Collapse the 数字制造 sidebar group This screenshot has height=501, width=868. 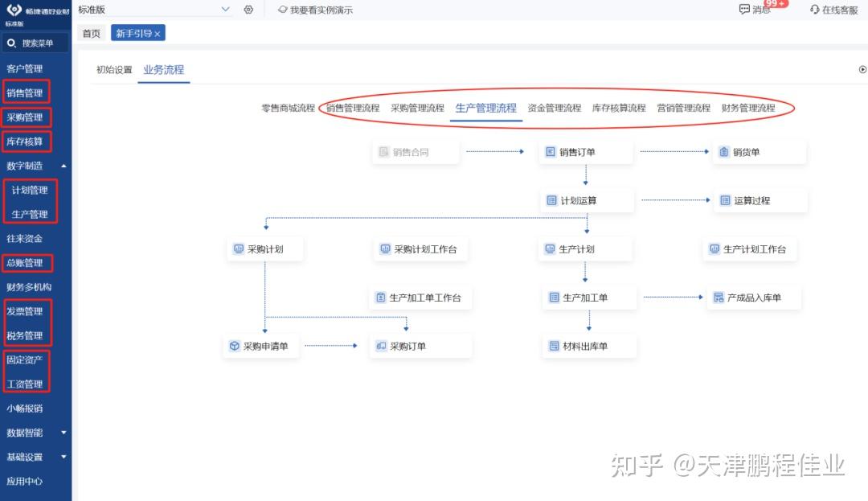63,166
